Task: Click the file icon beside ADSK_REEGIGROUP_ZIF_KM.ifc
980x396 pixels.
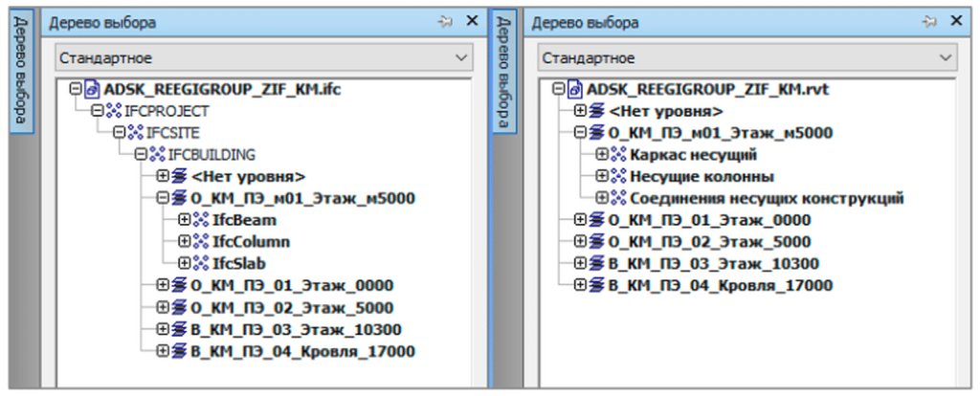Action: click(x=93, y=89)
